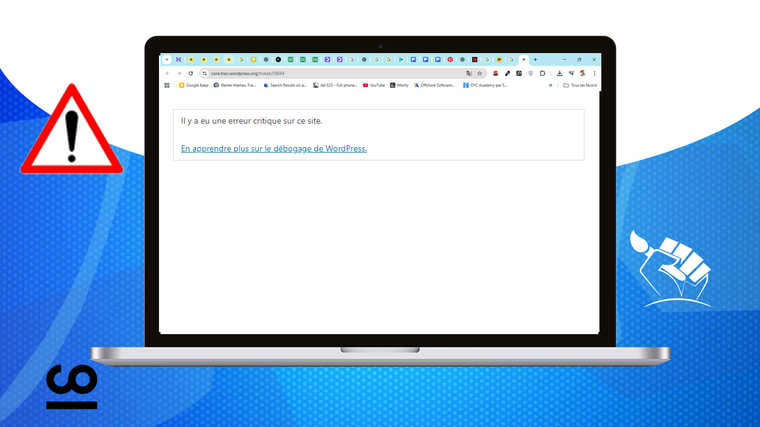Go forward to the next page

point(179,74)
